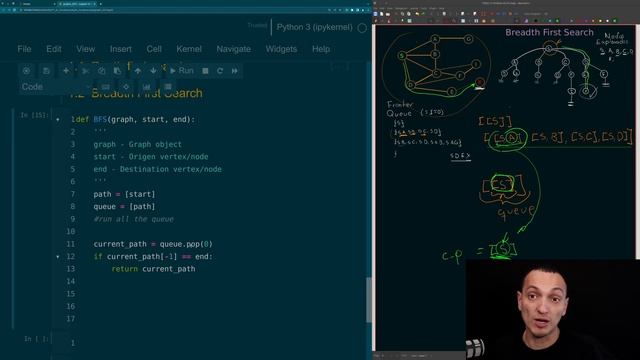This screenshot has height=360, width=640.
Task: Interrupt the kernel with the stop icon
Action: [x=205, y=71]
